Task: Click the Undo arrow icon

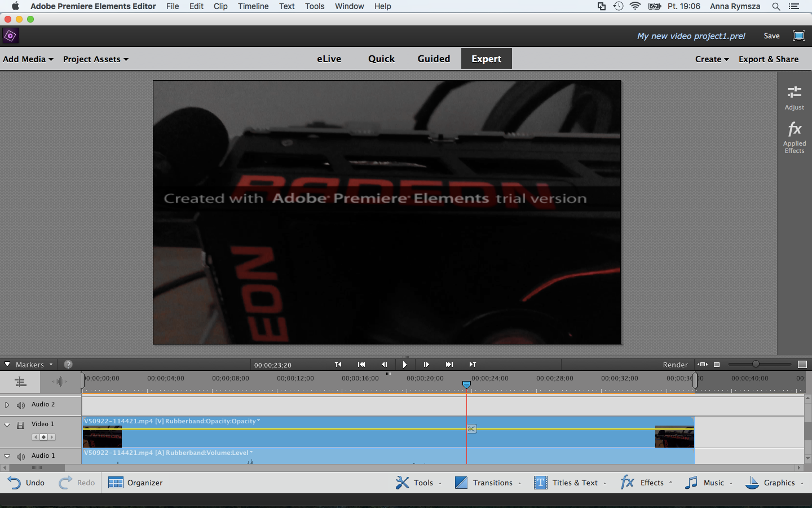Action: pos(14,483)
